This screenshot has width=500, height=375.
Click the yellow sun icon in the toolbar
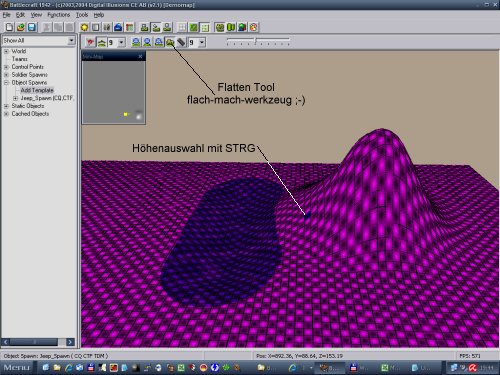pyautogui.click(x=85, y=27)
